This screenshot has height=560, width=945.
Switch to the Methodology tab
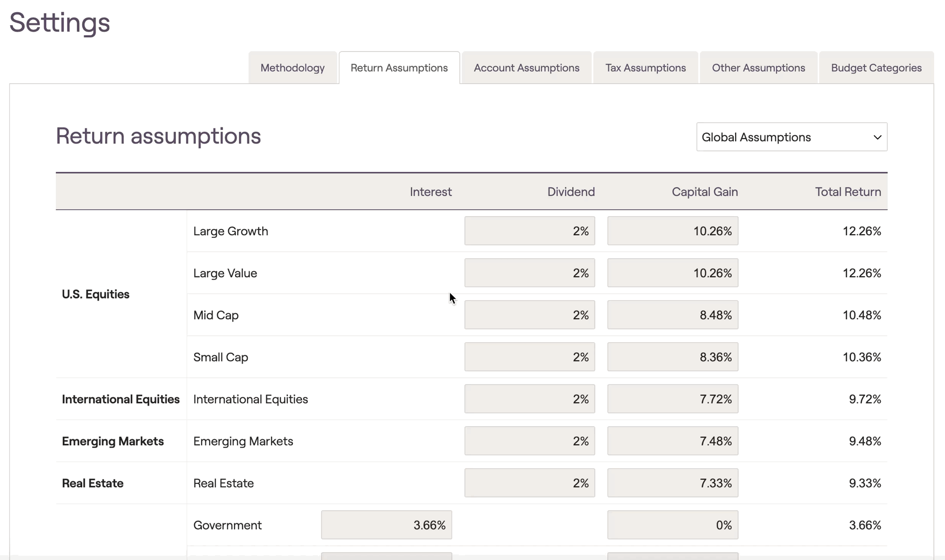[x=292, y=68]
